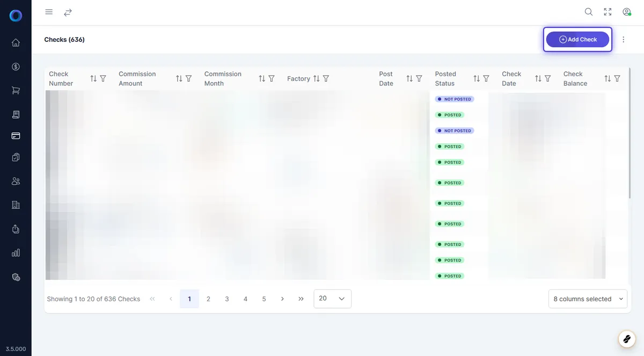Filter the Check Number column
The image size is (644, 356).
point(103,78)
